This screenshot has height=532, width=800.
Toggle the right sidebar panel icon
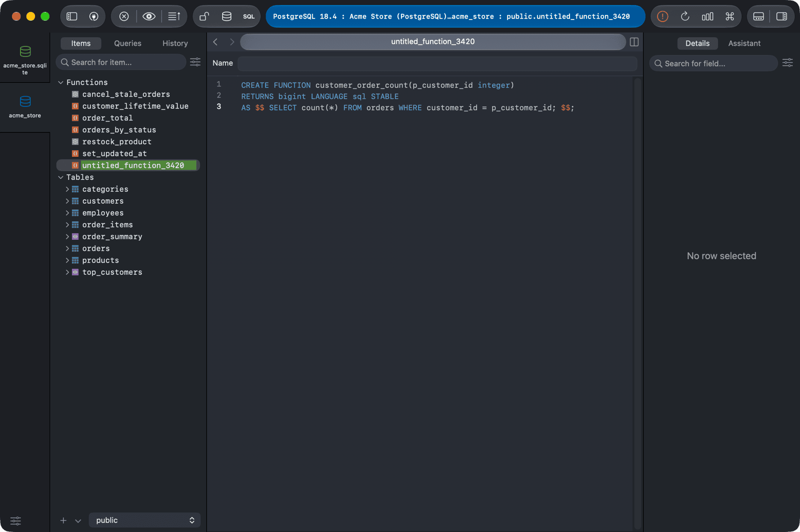tap(781, 16)
